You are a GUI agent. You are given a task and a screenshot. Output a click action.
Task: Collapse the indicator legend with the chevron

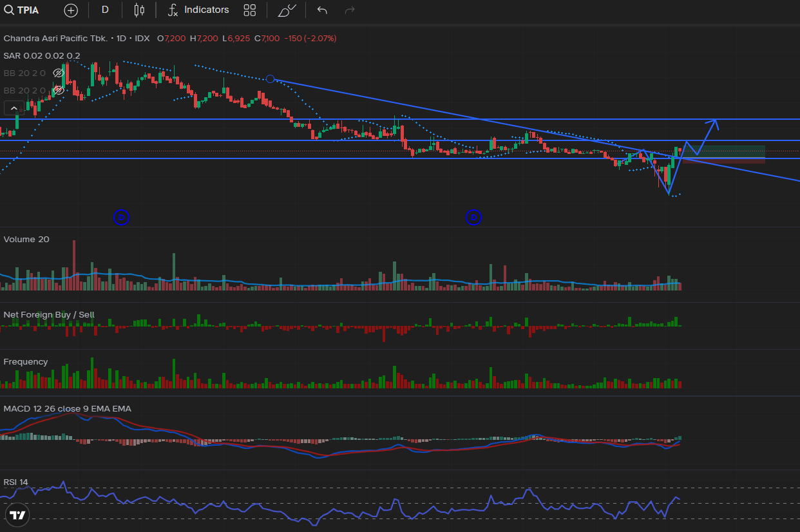coord(14,108)
